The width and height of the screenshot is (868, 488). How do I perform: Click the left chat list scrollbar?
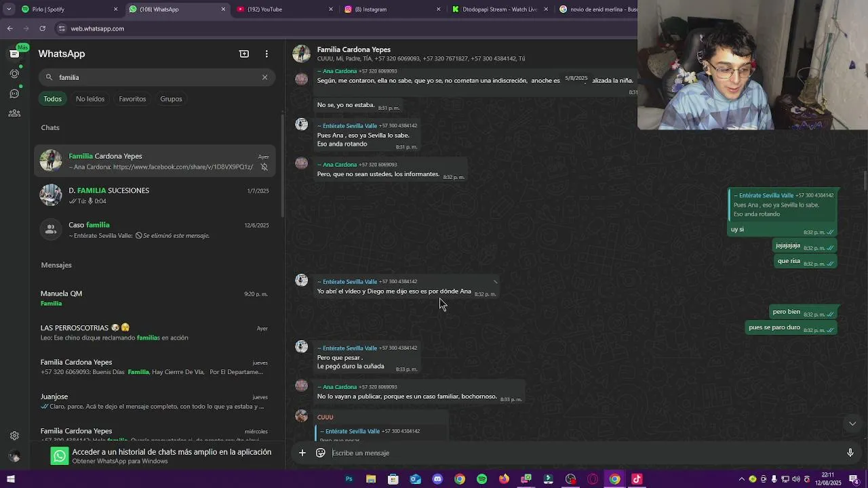(282, 166)
